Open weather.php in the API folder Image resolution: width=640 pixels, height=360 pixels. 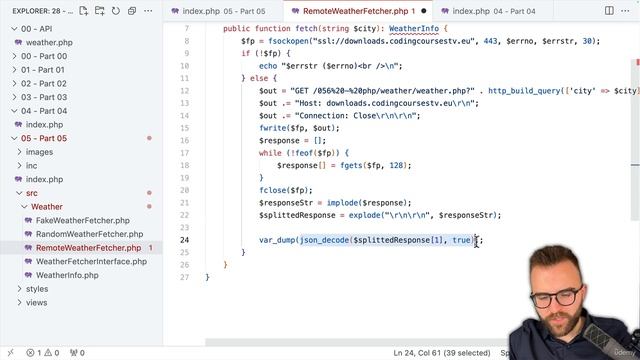[49, 42]
